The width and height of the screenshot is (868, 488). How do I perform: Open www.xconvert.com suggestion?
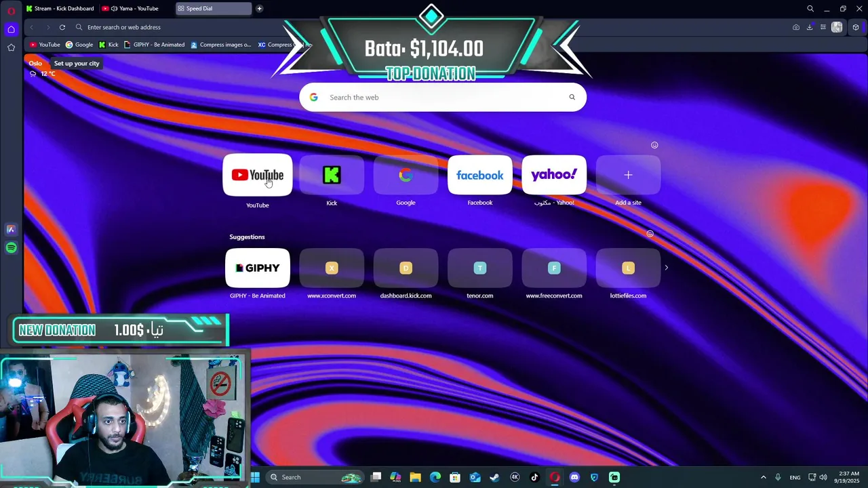pyautogui.click(x=332, y=268)
